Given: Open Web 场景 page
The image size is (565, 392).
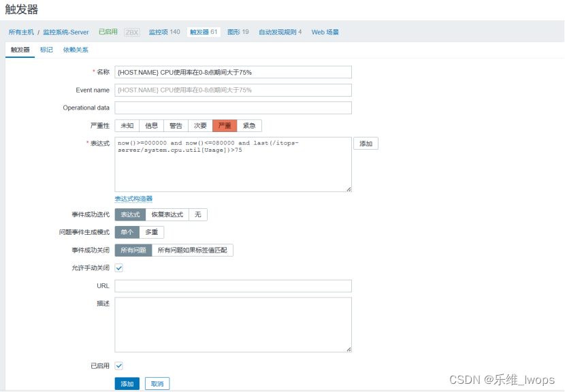Looking at the screenshot, I should point(325,32).
